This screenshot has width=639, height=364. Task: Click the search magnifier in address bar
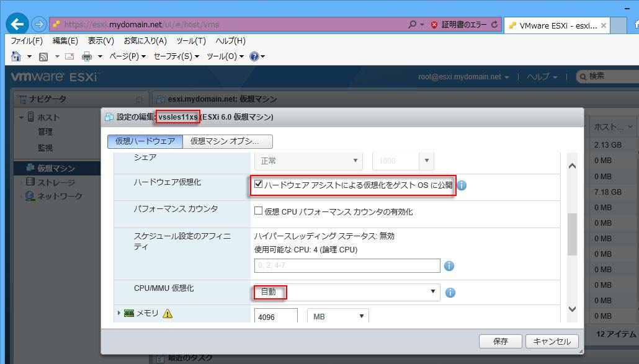(413, 24)
